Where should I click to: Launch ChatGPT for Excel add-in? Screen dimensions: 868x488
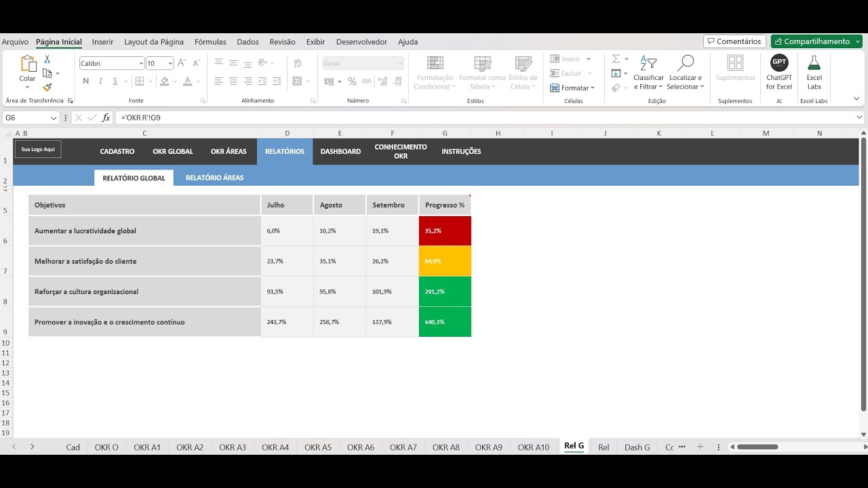click(779, 73)
